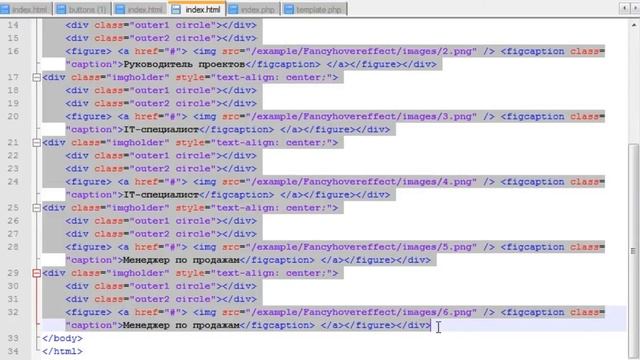The image size is (640, 360).
Task: Click the <figure> tag on line 16
Action: coord(88,51)
